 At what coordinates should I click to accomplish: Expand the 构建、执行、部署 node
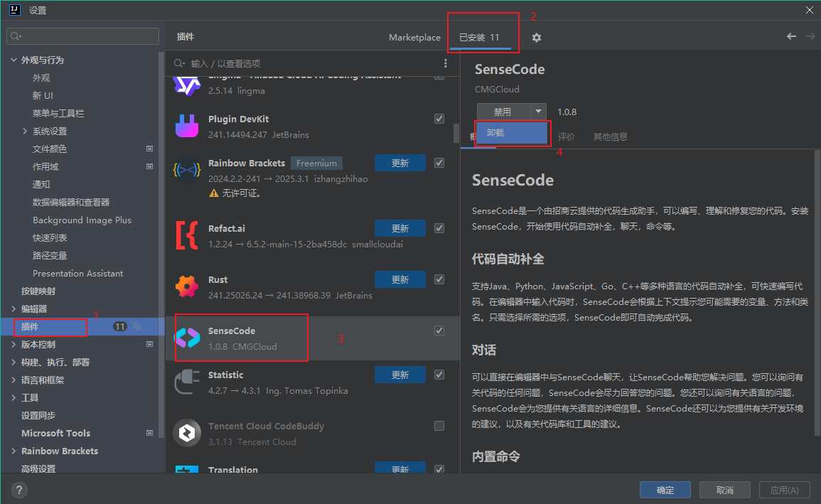[x=14, y=362]
